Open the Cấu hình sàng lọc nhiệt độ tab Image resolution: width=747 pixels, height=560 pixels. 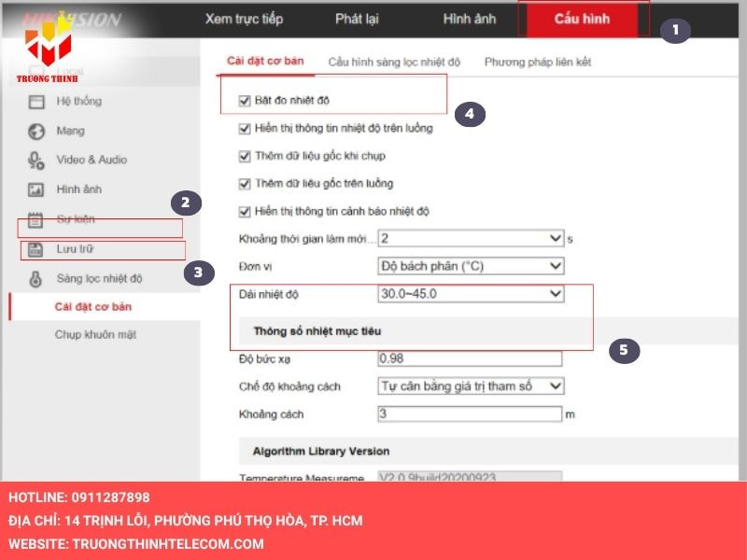(x=394, y=63)
